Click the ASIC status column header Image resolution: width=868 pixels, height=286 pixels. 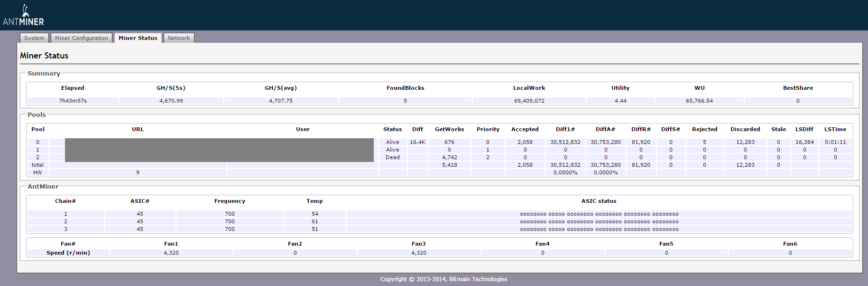pyautogui.click(x=599, y=201)
